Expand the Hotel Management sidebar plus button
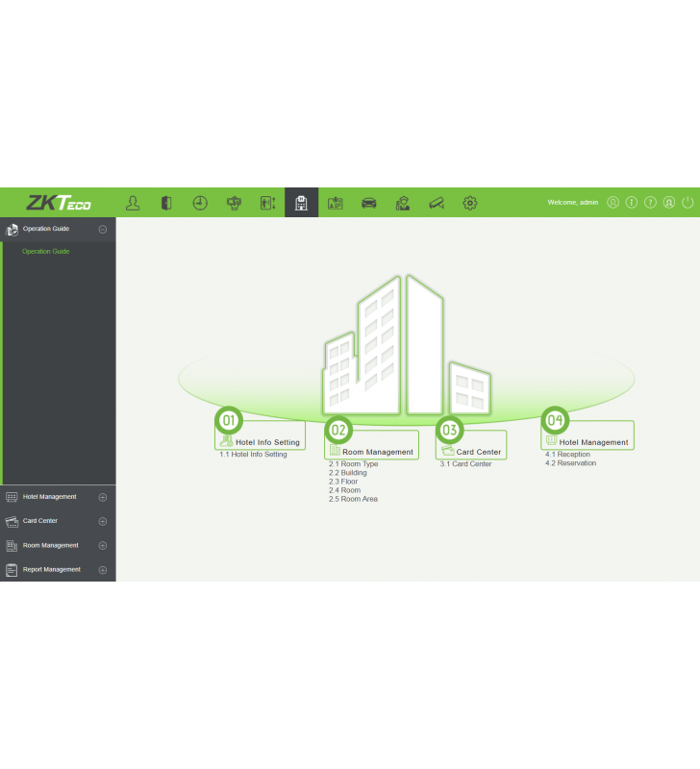Image resolution: width=700 pixels, height=769 pixels. 103,497
